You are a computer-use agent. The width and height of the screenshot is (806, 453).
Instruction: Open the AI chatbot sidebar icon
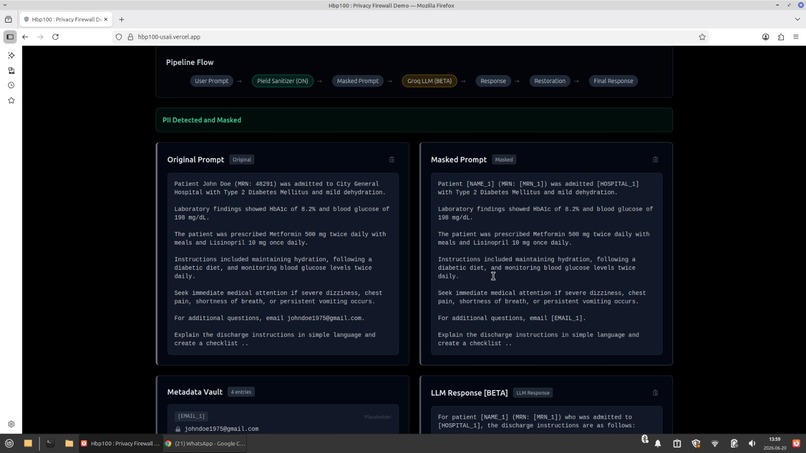[11, 55]
